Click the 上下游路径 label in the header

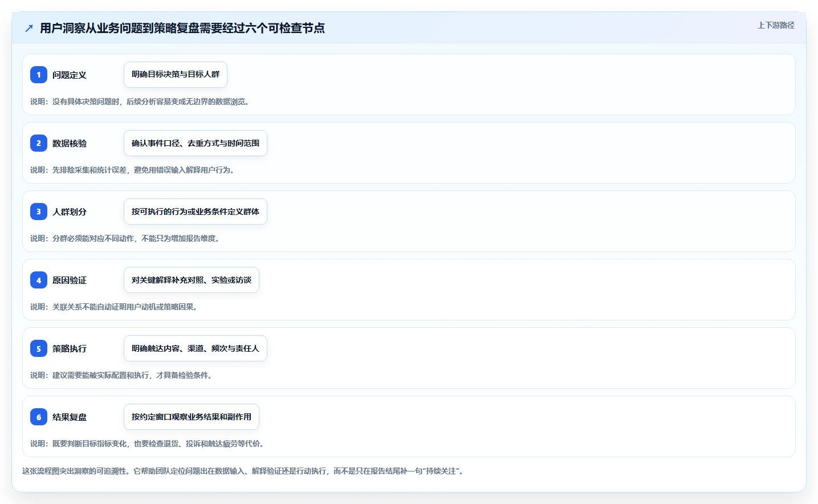click(x=776, y=25)
